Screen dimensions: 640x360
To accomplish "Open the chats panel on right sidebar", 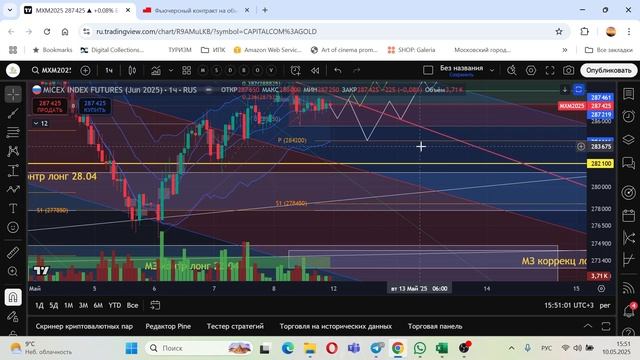I will pos(629,162).
